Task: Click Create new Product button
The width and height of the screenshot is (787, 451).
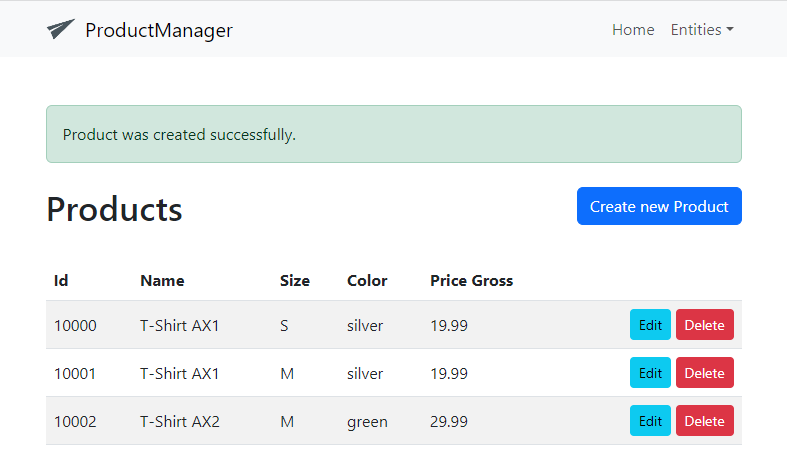Action: [659, 206]
